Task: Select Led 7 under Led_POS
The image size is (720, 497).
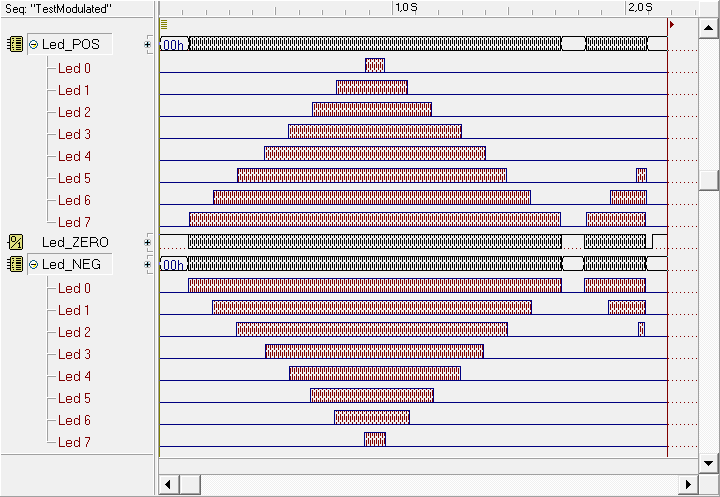Action: pos(74,222)
